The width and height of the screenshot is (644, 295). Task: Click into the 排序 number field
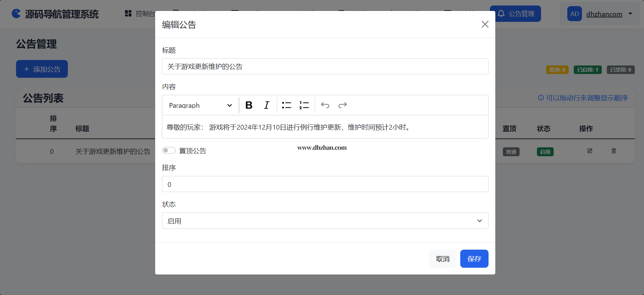coord(325,184)
